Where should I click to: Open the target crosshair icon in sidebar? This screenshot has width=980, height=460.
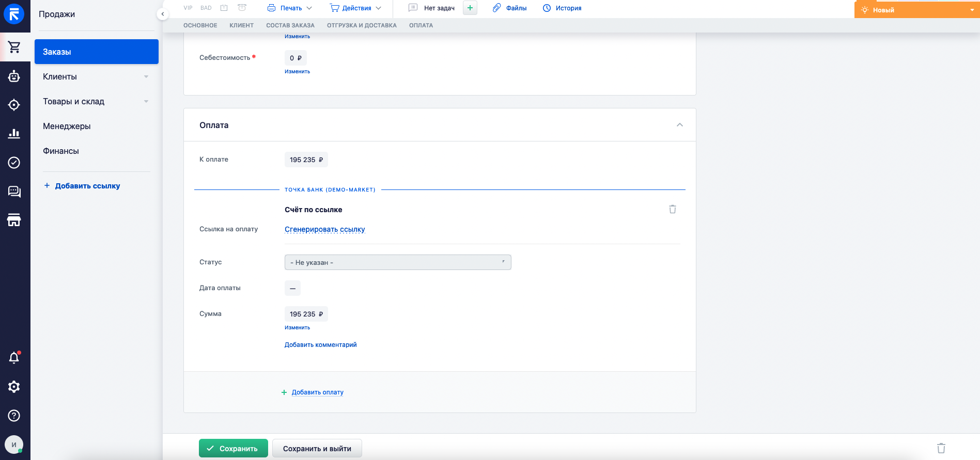click(14, 105)
